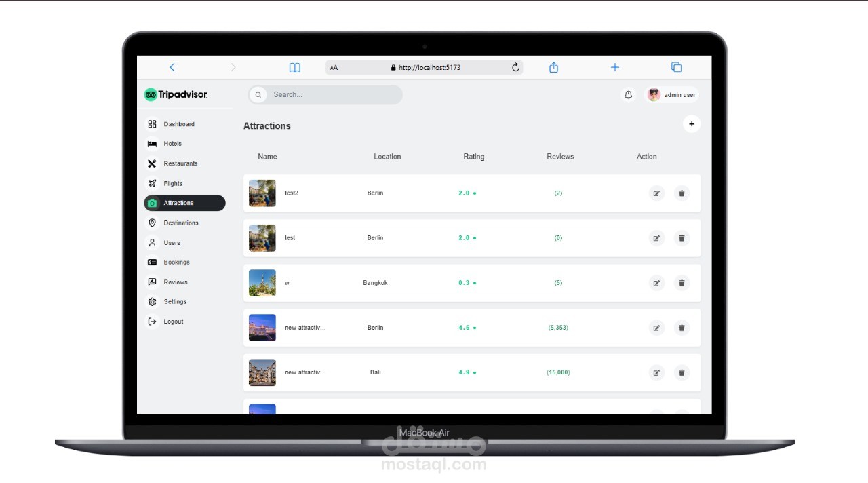The height and width of the screenshot is (483, 868).
Task: Click inside the Search field
Action: click(x=325, y=94)
